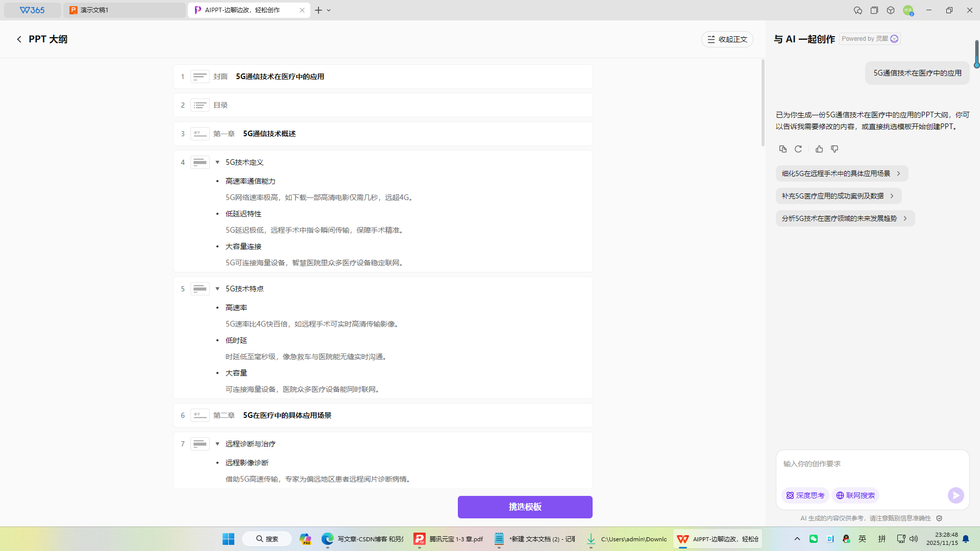Copy the AI-generated response

[x=782, y=148]
